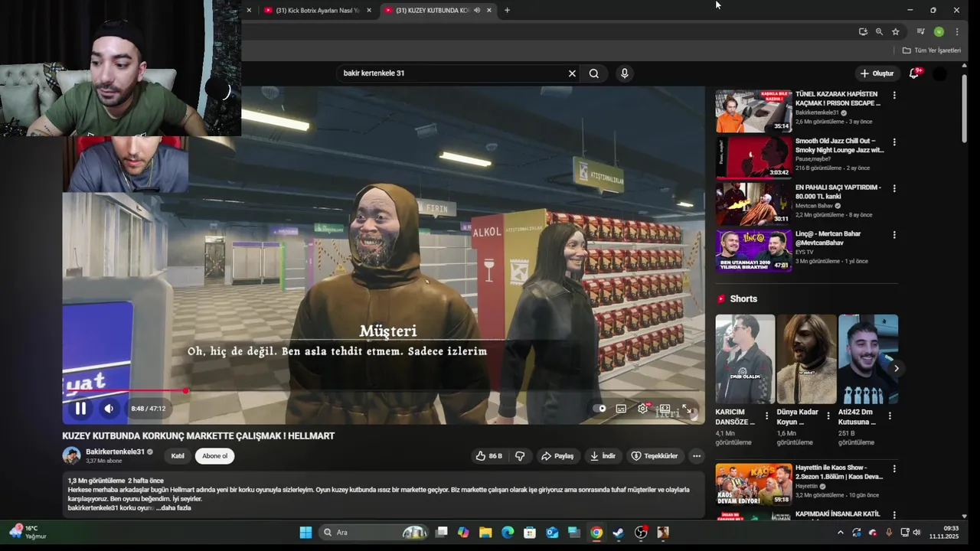Viewport: 980px width, 551px height.
Task: Open more actions menu beside Teşekkürler
Action: click(697, 456)
